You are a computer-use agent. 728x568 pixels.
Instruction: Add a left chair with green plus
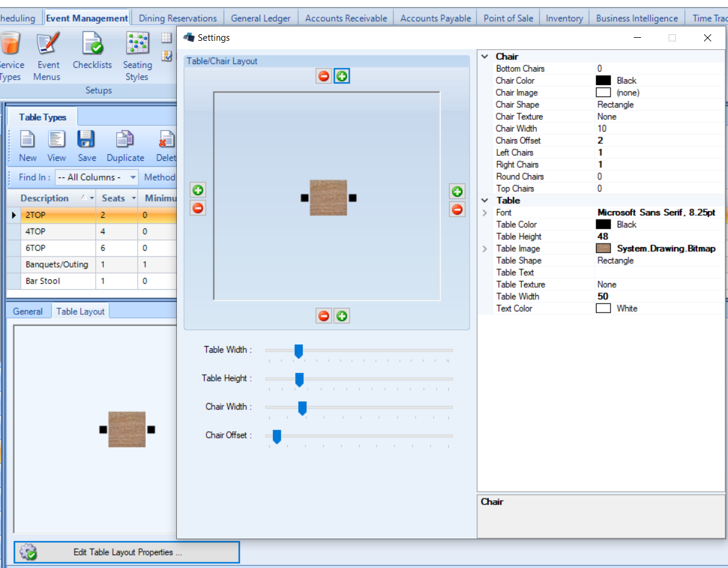click(x=198, y=191)
